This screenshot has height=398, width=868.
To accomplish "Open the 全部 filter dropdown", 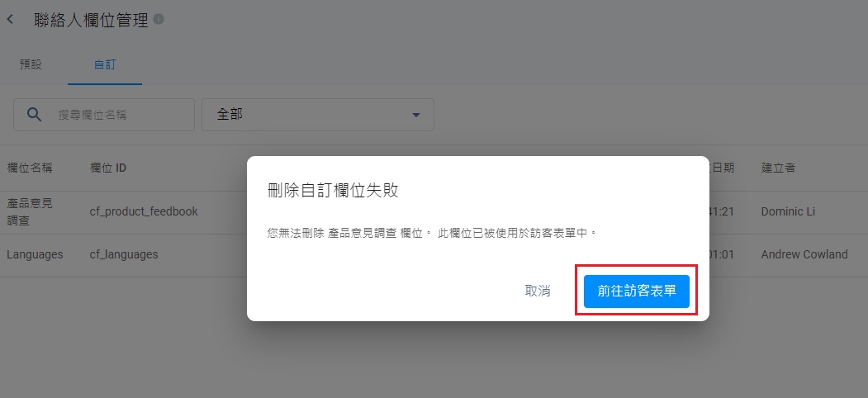I will (x=318, y=115).
